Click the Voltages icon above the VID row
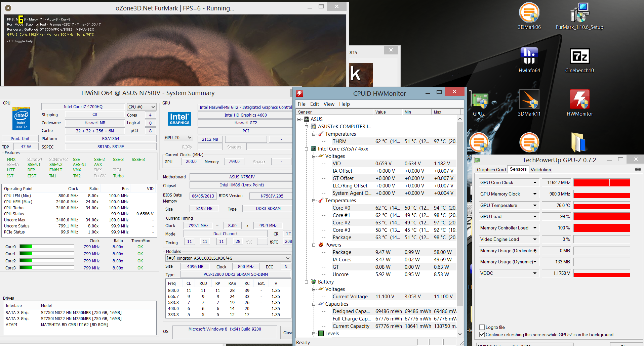 pyautogui.click(x=321, y=156)
